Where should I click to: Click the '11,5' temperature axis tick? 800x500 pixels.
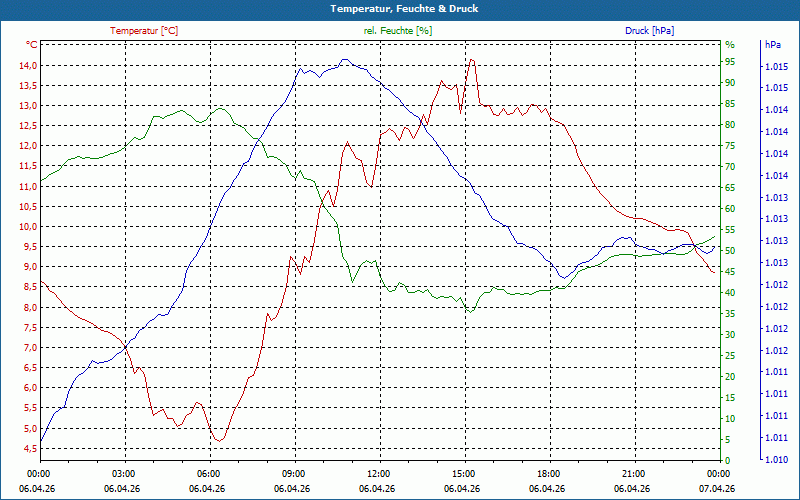tap(29, 166)
